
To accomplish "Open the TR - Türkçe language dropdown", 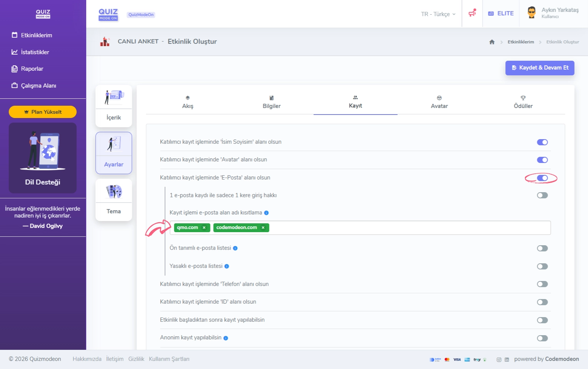I will [x=438, y=14].
